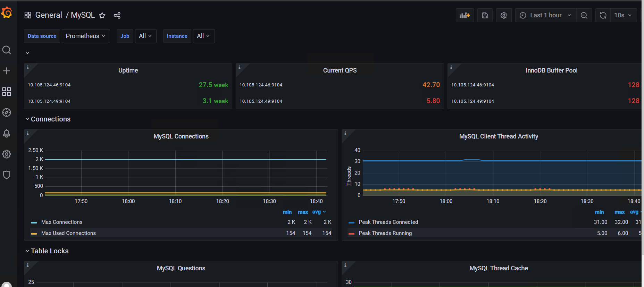
Task: Click the General folder breadcrumb link
Action: tap(49, 15)
